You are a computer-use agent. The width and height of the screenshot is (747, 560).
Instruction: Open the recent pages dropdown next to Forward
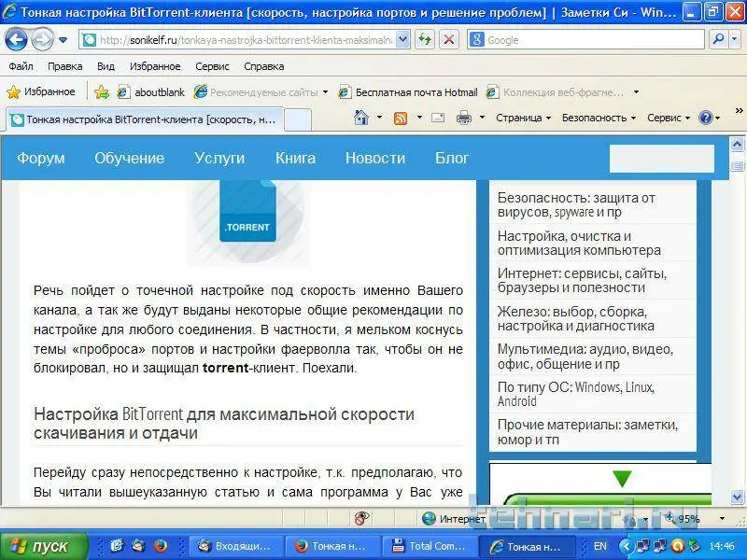click(63, 40)
